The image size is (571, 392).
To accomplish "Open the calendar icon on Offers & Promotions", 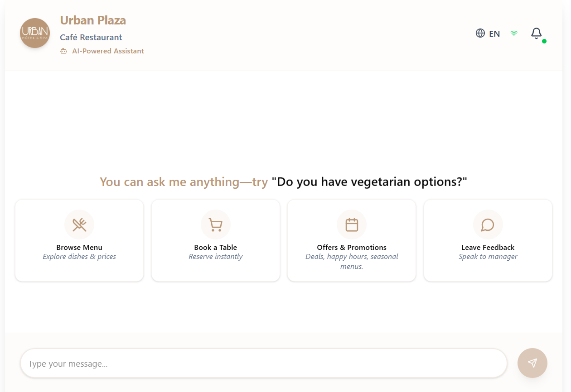I will (x=352, y=224).
